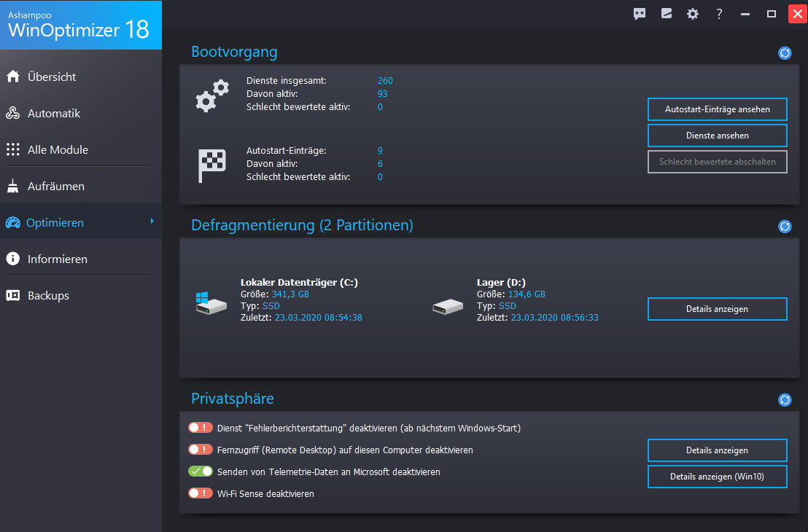Click Autostart-Einträge ansehen button
Image resolution: width=808 pixels, height=532 pixels.
coord(717,109)
